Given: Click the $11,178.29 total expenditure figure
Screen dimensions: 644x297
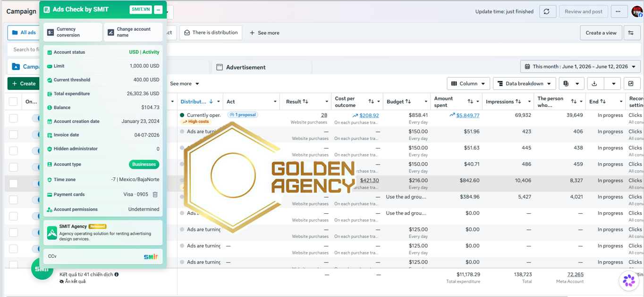Looking at the screenshot, I should point(468,274).
